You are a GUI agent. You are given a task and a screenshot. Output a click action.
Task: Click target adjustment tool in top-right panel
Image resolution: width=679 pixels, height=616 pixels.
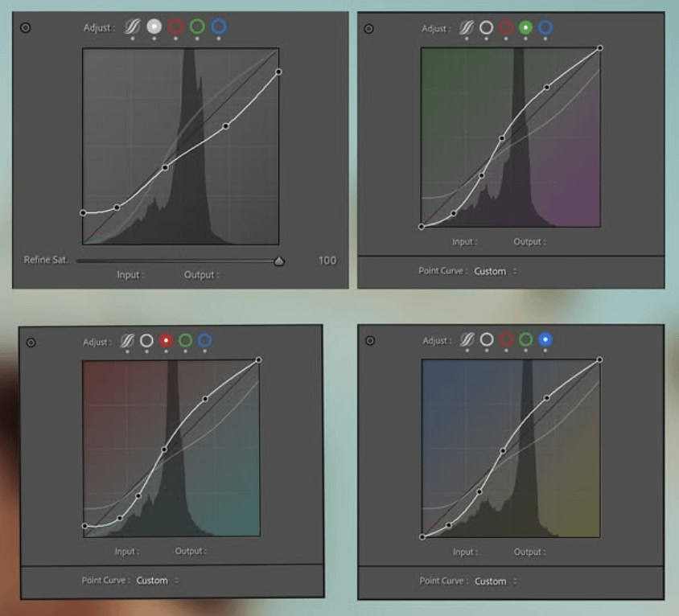(368, 29)
